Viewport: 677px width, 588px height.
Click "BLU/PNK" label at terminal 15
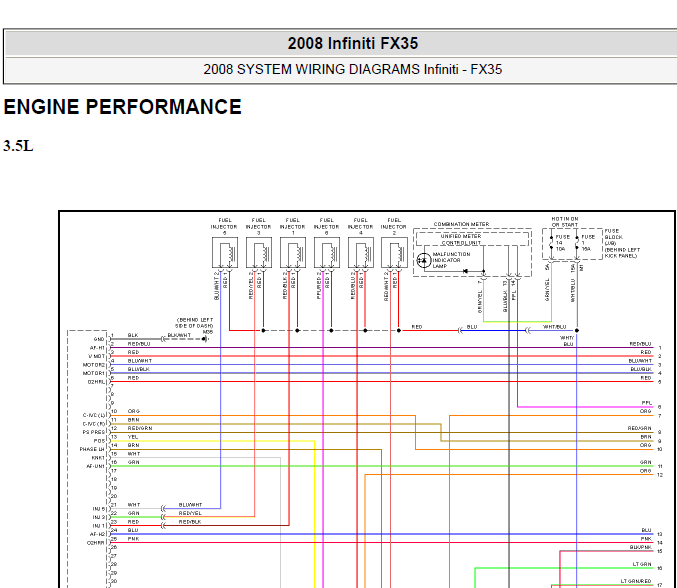(640, 547)
